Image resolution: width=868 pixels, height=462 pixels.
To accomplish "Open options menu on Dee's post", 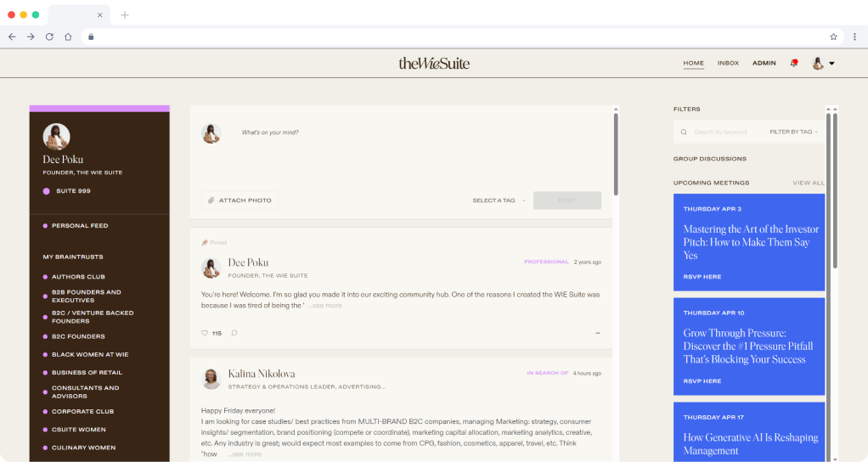I will 598,333.
